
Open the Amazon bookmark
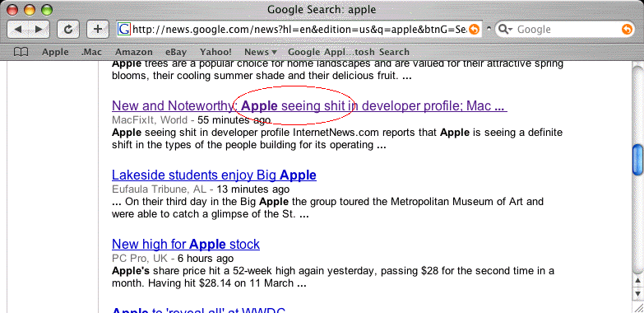[x=134, y=52]
